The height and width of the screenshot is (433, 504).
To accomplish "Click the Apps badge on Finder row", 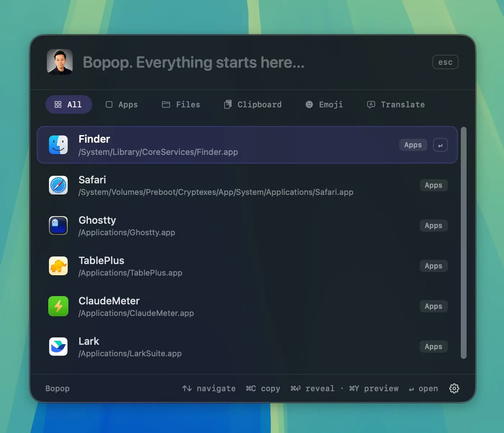I will pyautogui.click(x=413, y=145).
